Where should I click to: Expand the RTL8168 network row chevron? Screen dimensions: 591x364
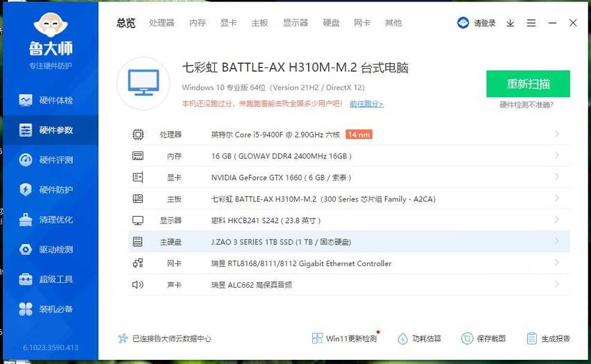coord(557,263)
